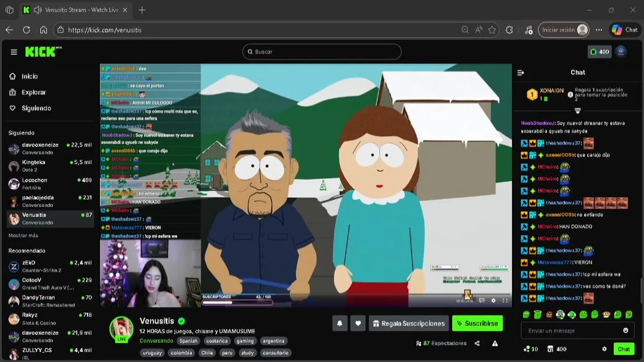
Task: Click the green Chat send button
Action: coord(624,349)
